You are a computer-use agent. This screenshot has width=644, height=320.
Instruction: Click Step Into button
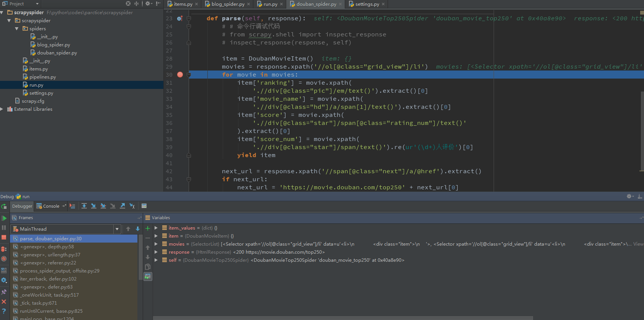pyautogui.click(x=94, y=206)
